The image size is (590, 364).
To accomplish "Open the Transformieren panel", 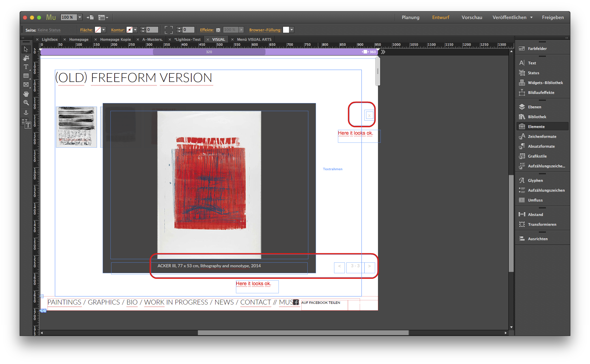I will coord(542,224).
